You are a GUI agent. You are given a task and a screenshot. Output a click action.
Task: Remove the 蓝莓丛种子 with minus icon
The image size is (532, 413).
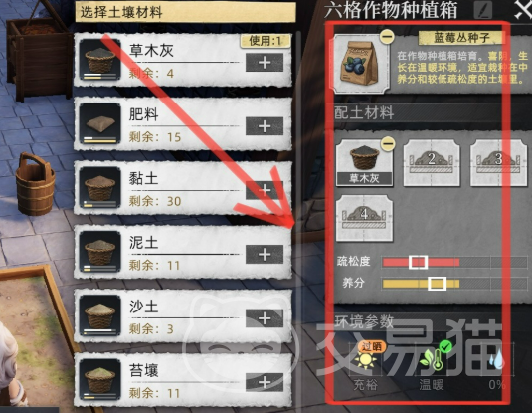pyautogui.click(x=387, y=36)
